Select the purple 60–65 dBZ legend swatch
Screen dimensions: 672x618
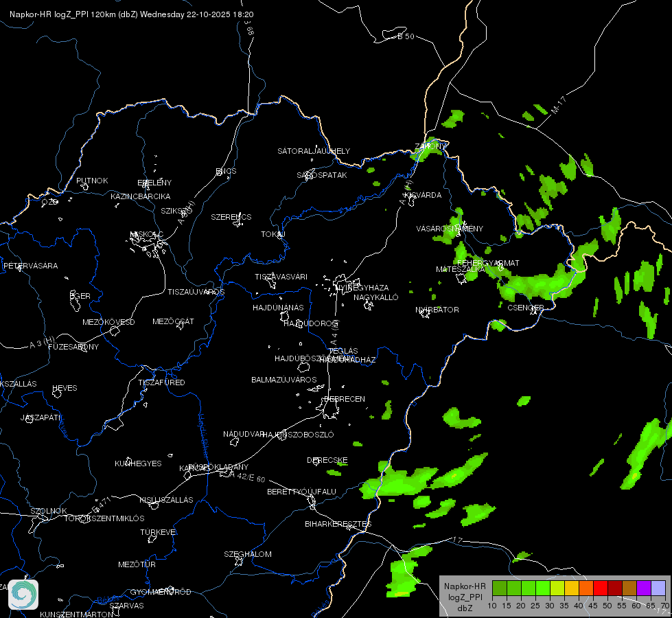tap(644, 588)
